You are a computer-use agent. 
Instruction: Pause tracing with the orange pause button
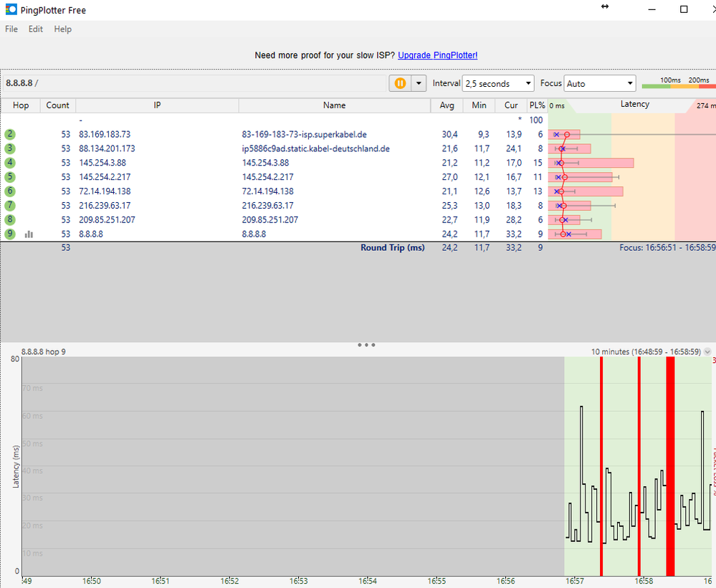point(400,83)
